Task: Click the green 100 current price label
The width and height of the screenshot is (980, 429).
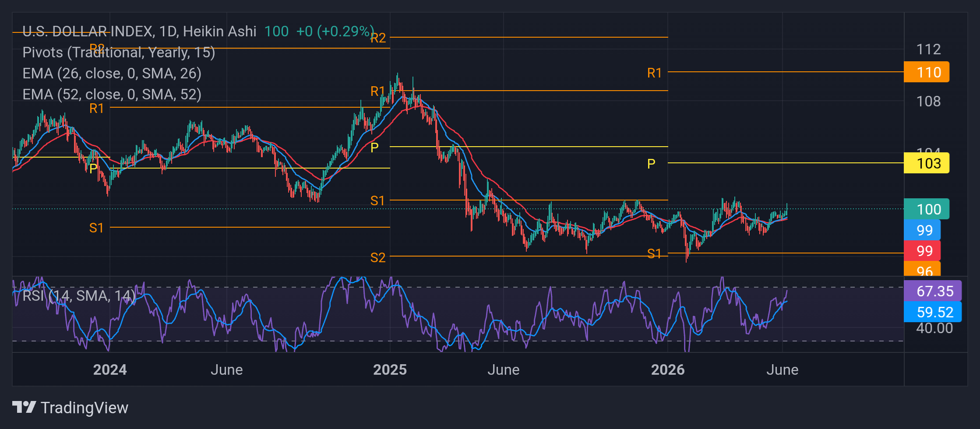Action: click(x=927, y=209)
